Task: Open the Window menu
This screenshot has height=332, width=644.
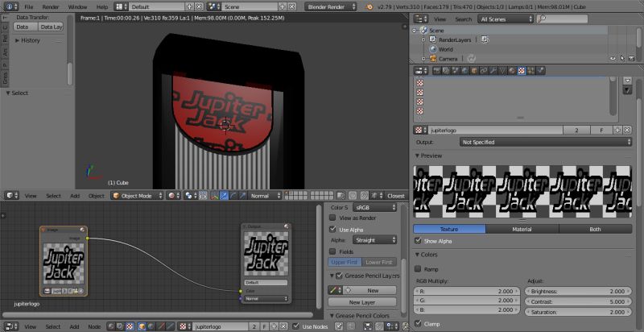Action: (77, 7)
